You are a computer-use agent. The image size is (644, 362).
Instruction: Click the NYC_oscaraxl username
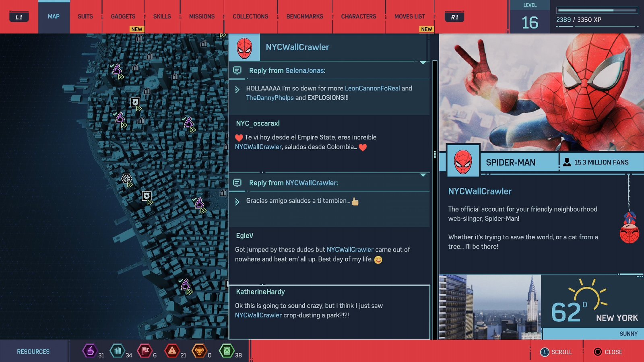(258, 123)
